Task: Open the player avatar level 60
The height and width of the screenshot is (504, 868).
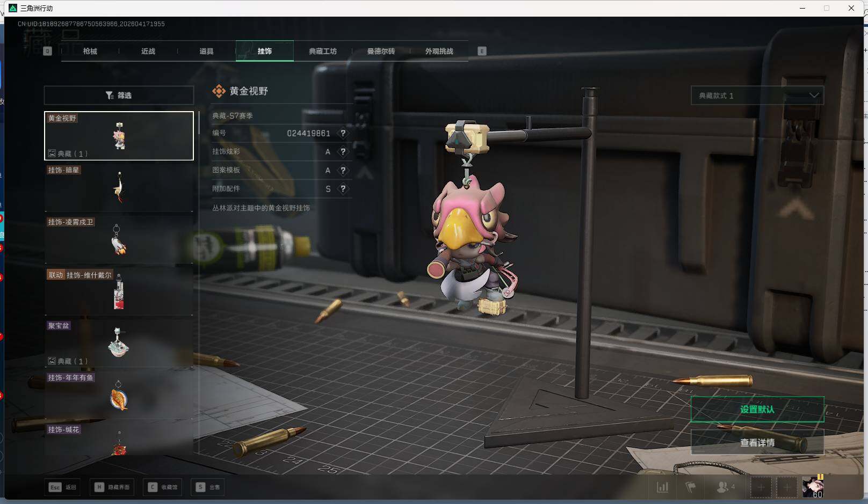Action: pos(813,487)
